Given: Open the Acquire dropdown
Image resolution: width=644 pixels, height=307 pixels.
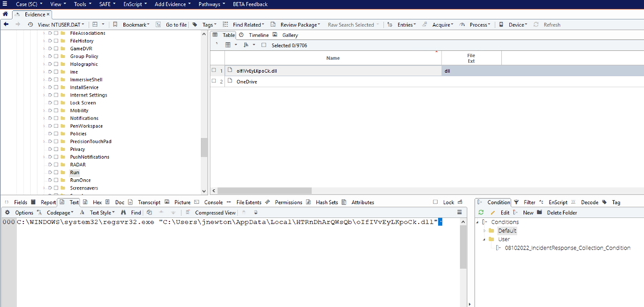Looking at the screenshot, I should point(442,24).
